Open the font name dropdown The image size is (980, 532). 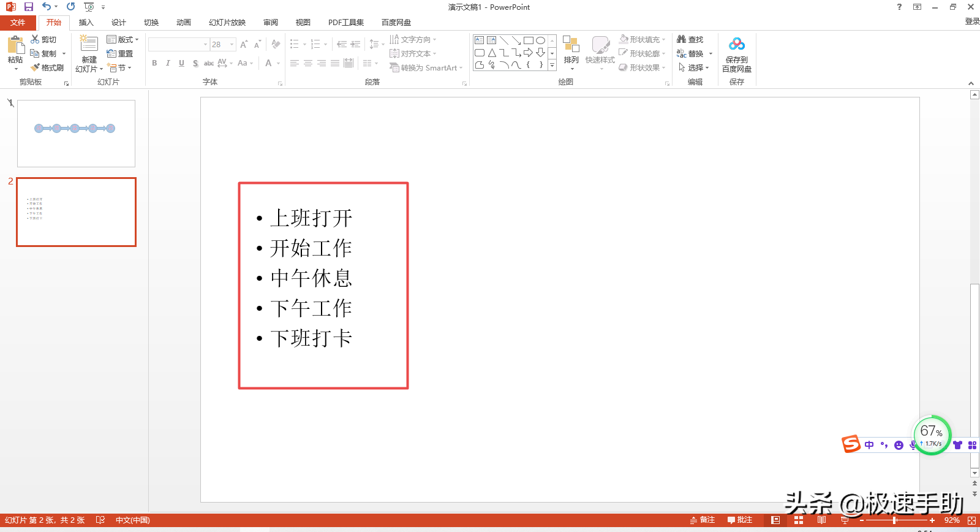[x=205, y=45]
